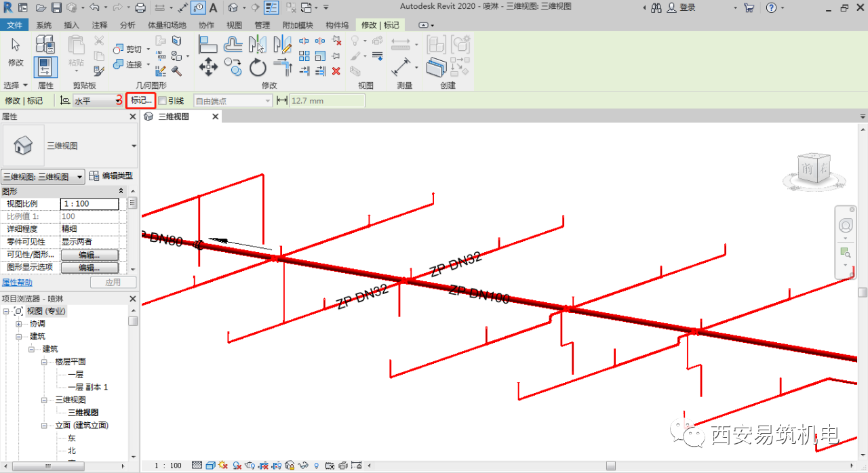Select the Trim/Extend to Corner tool
This screenshot has height=473, width=868.
tap(282, 67)
